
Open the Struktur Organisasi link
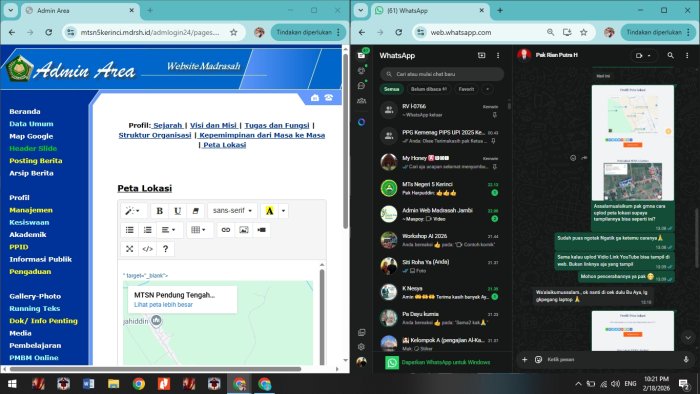coord(155,135)
